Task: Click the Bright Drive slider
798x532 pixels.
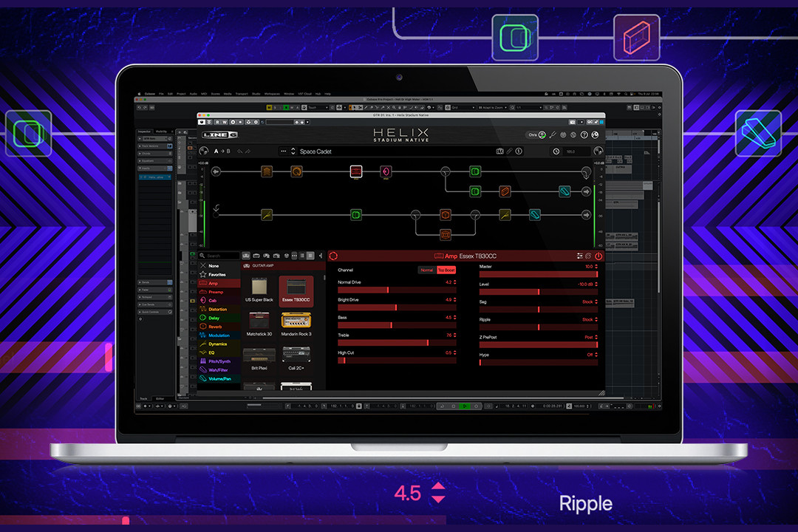Action: coord(397,307)
